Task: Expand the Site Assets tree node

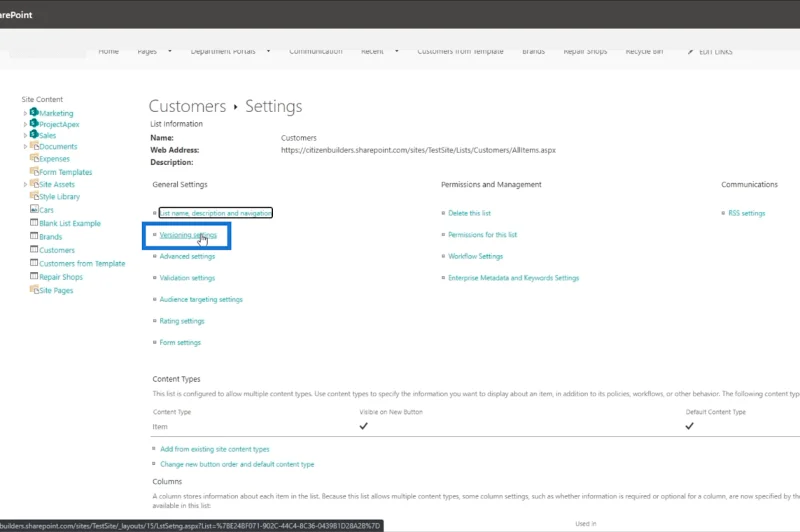Action: 25,185
